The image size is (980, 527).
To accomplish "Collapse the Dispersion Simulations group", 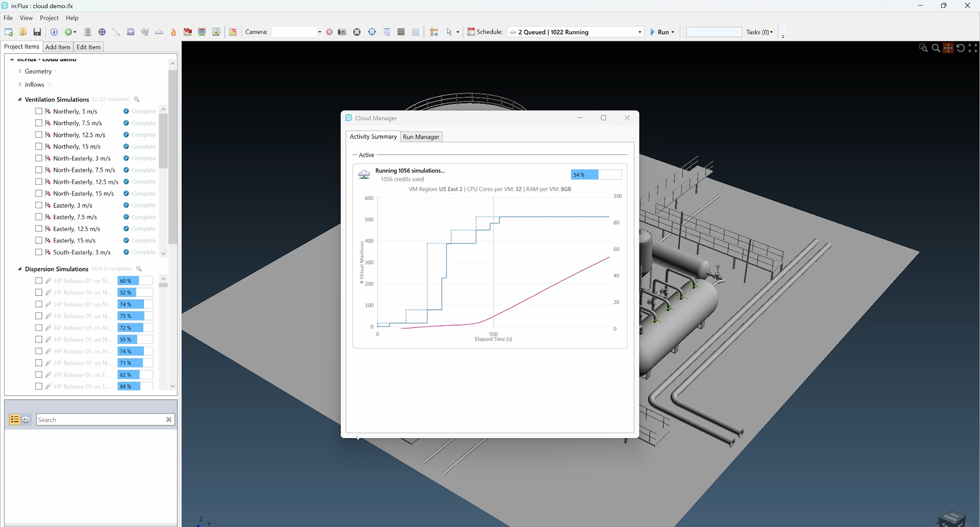I will (x=20, y=269).
